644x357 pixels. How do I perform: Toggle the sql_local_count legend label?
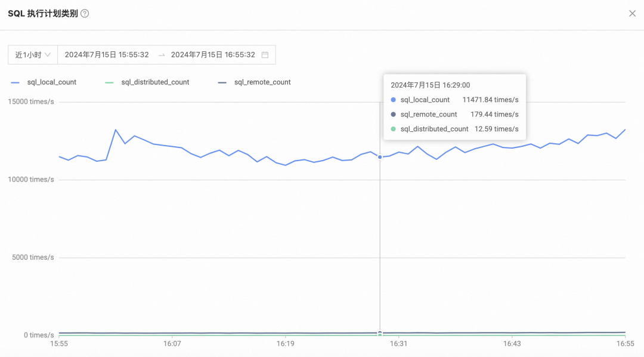tap(52, 82)
